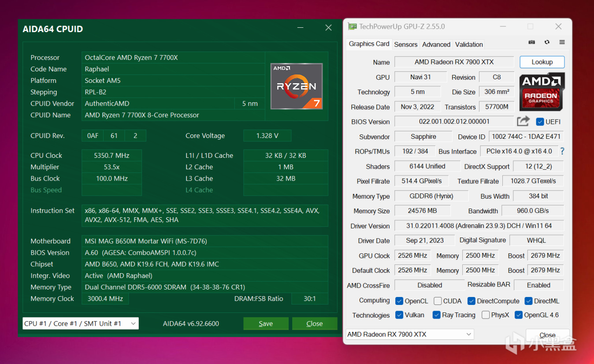Open the Sensors tab
594x364 pixels.
pos(406,45)
